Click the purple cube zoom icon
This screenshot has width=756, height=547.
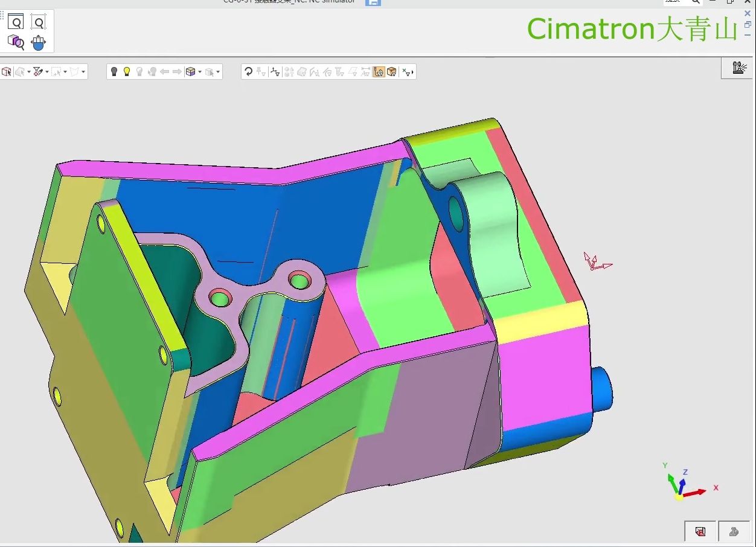[x=16, y=42]
